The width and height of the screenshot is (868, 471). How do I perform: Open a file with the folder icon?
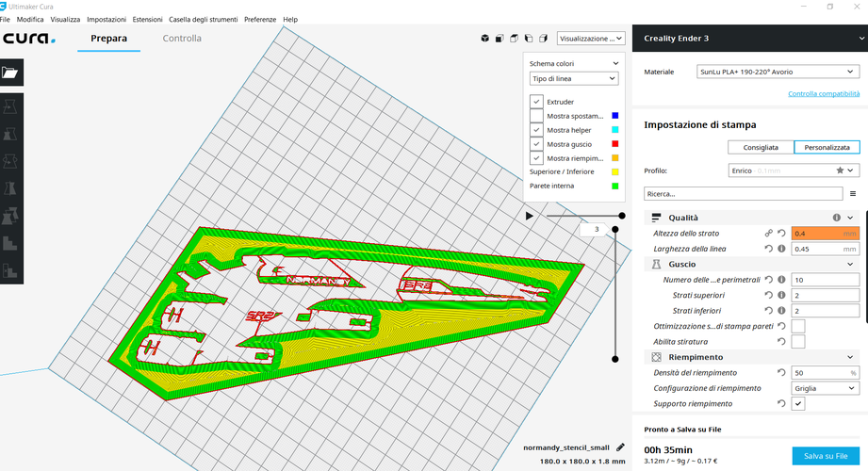point(10,73)
